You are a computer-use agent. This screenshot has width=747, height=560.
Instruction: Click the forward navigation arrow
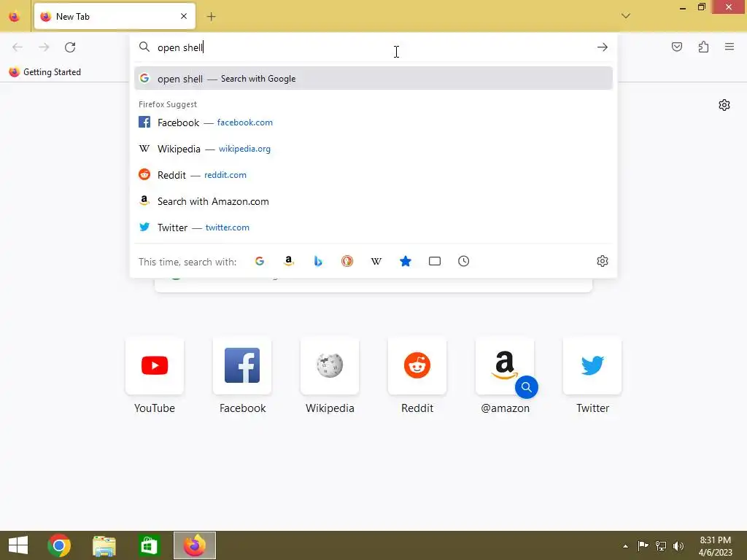[44, 47]
